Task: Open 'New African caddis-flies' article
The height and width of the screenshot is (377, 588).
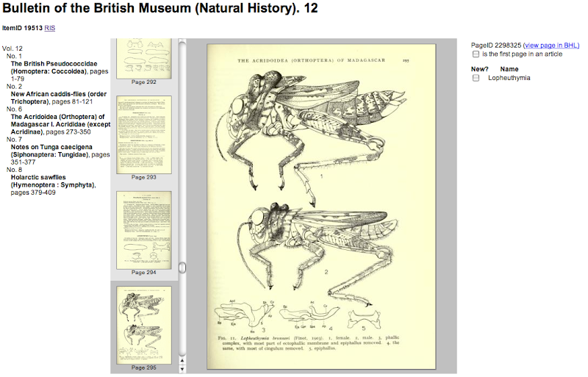Action: tap(59, 98)
